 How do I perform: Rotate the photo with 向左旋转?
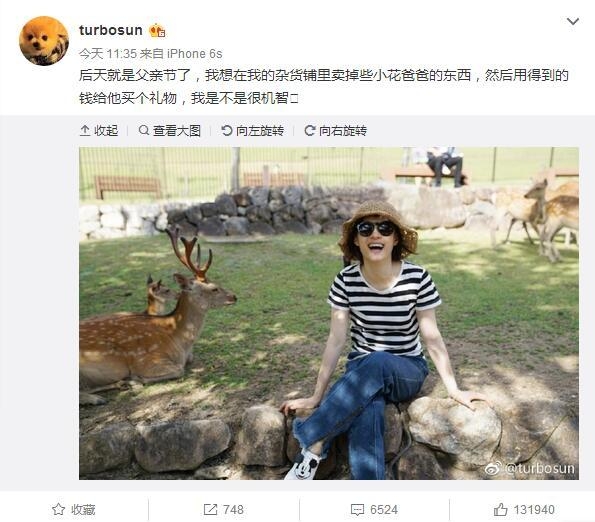coord(253,131)
